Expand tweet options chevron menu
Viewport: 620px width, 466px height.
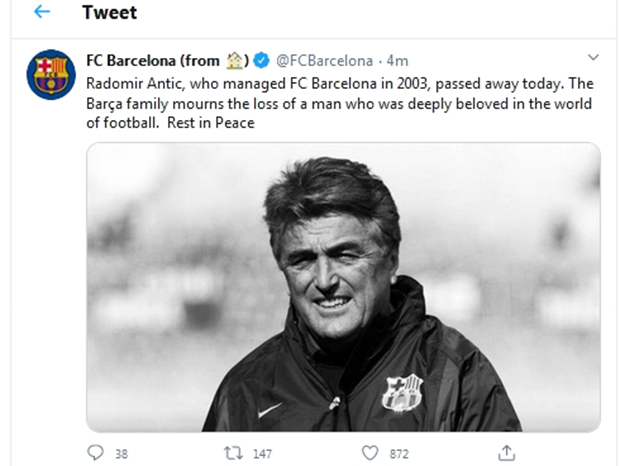pos(593,58)
